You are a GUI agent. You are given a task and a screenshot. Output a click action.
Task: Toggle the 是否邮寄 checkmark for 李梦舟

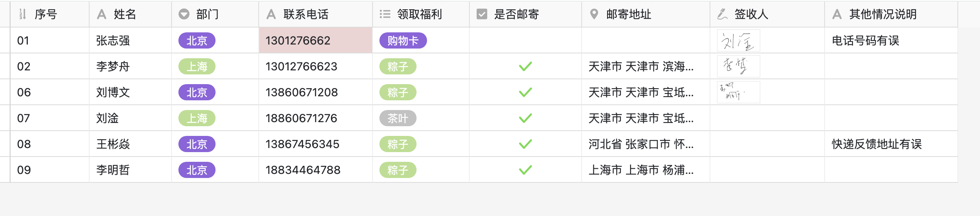526,66
